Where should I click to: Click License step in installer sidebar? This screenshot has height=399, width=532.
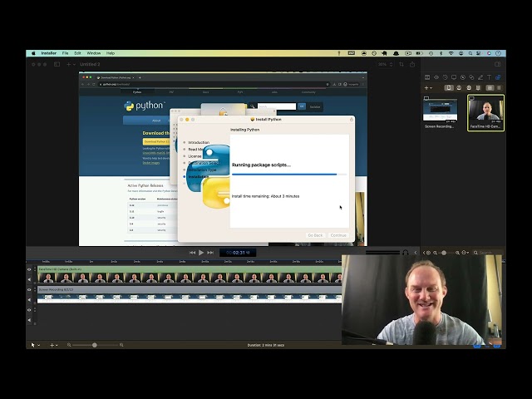(x=195, y=156)
